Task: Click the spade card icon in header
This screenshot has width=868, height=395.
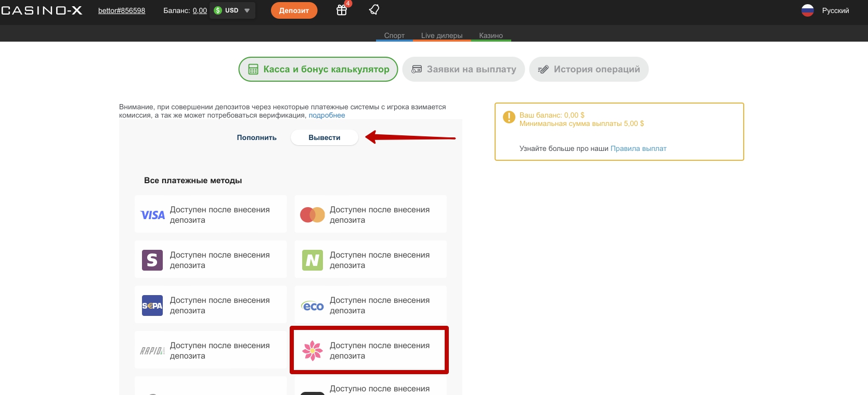Action: click(x=374, y=10)
